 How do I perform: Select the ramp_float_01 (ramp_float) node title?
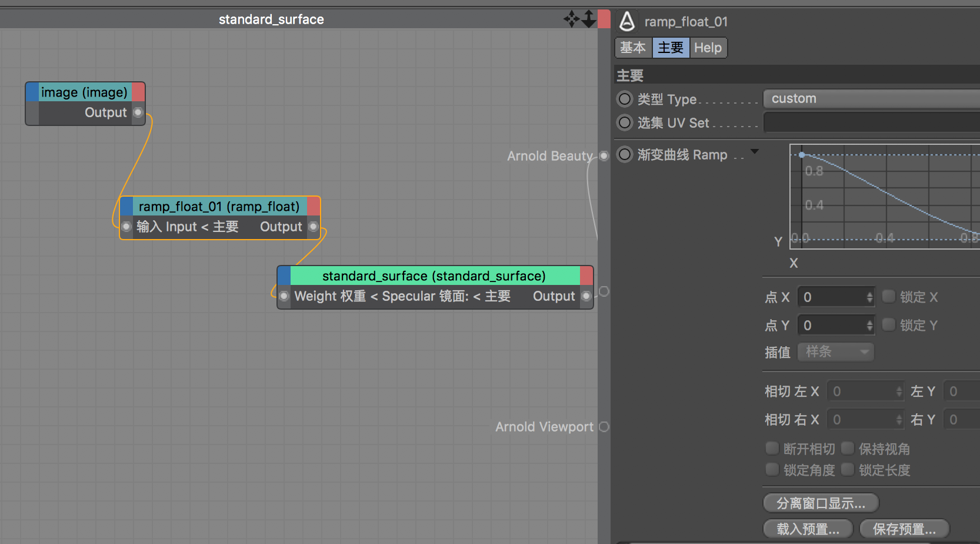coord(219,207)
